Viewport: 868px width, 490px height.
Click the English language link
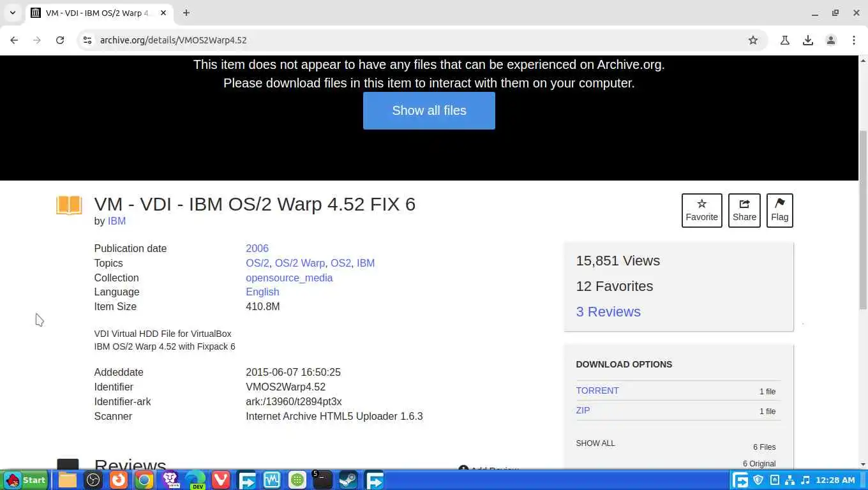point(262,292)
